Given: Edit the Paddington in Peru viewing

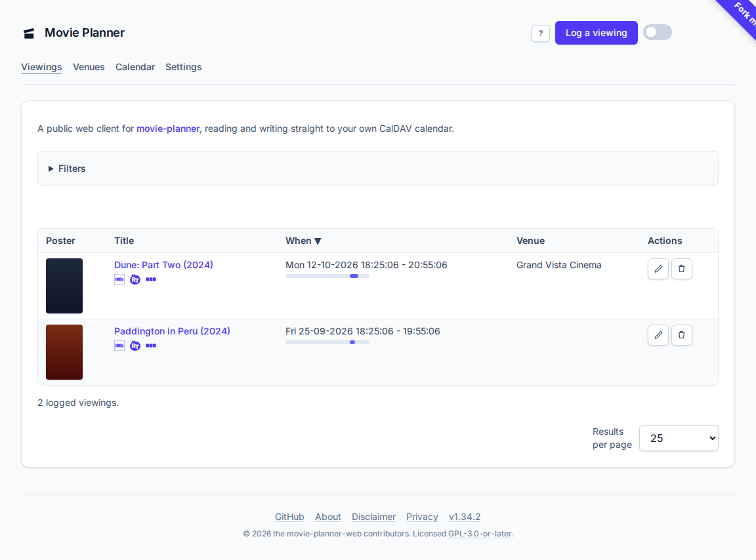Looking at the screenshot, I should tap(658, 335).
